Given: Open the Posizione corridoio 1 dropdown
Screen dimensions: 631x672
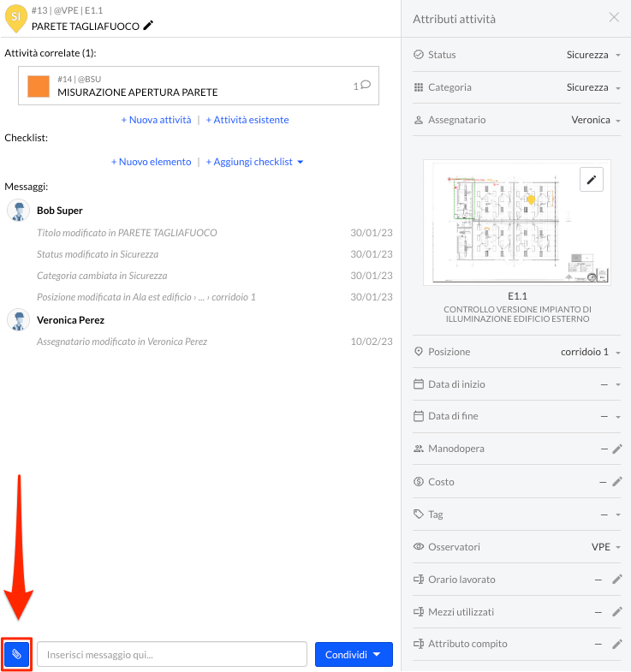Looking at the screenshot, I should 591,352.
